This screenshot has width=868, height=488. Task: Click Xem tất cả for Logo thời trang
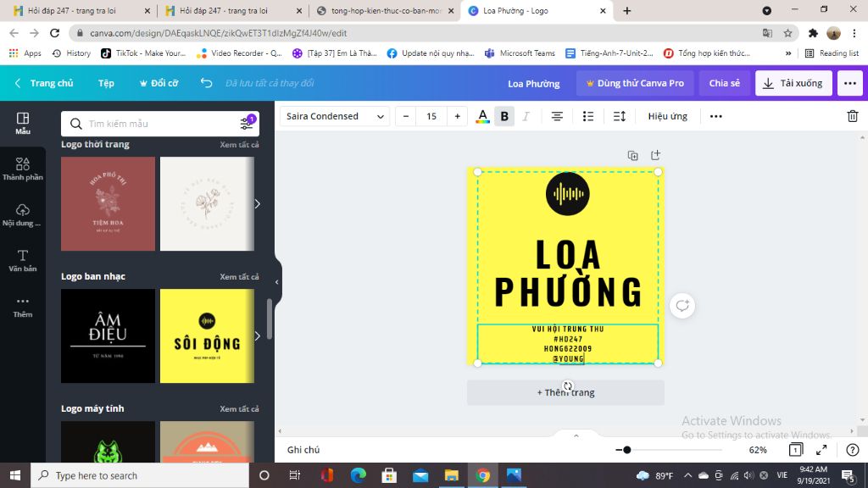pos(239,144)
